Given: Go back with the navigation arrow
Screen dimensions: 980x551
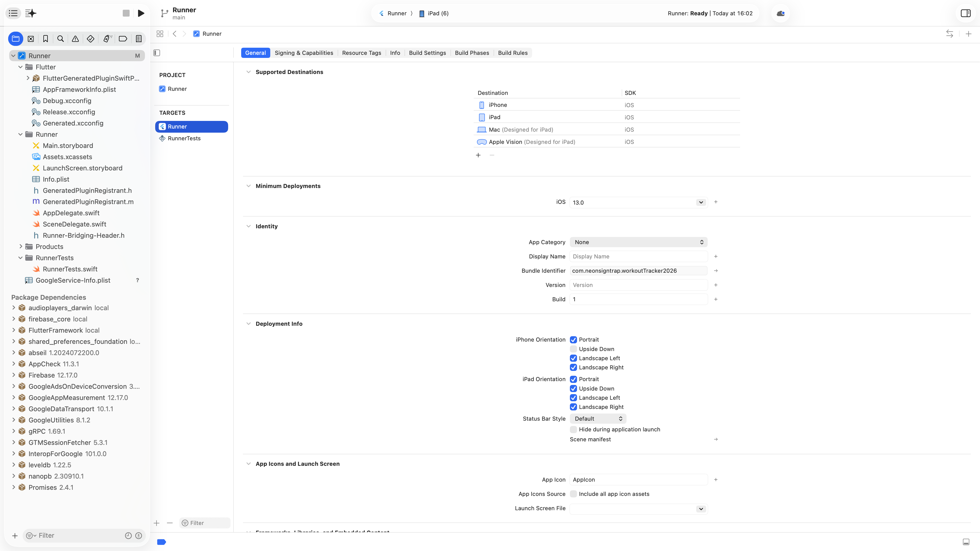Looking at the screenshot, I should click(175, 34).
